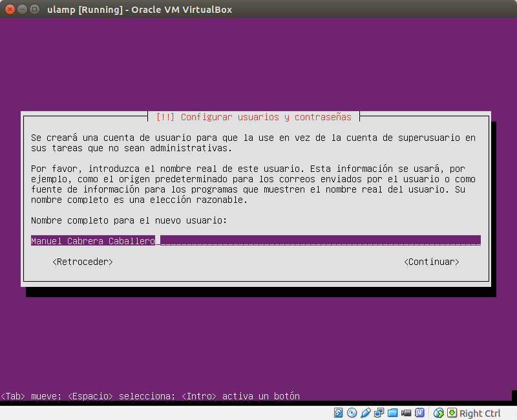Open the optical drives status icon
517x420 pixels.
click(x=351, y=413)
